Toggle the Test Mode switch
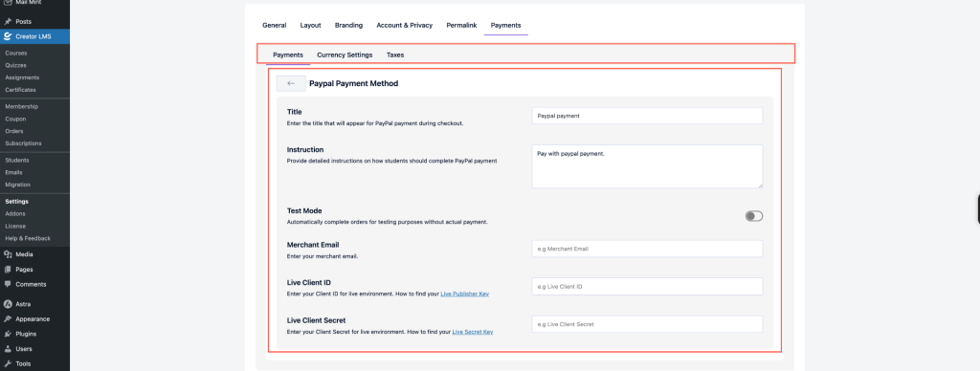This screenshot has width=980, height=371. pos(754,216)
